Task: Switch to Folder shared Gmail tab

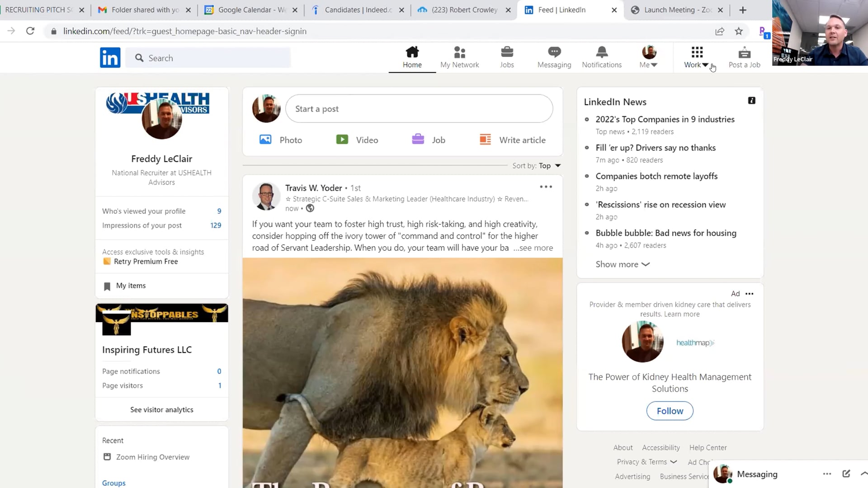Action: click(144, 10)
